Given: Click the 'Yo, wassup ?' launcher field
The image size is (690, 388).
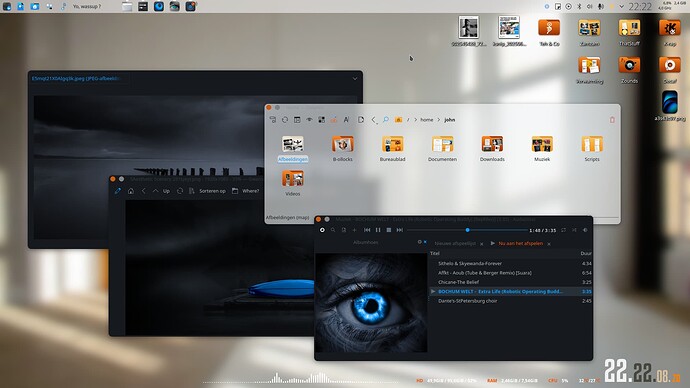Looking at the screenshot, I should click(x=87, y=7).
